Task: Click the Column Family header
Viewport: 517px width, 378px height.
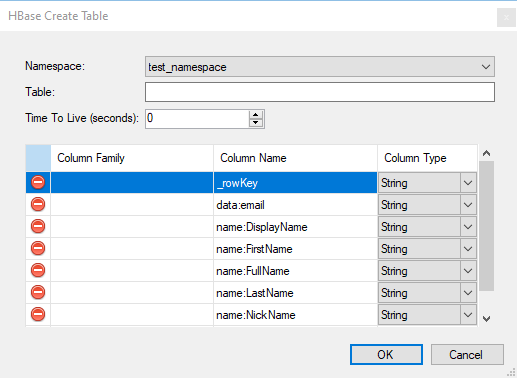Action: click(132, 158)
